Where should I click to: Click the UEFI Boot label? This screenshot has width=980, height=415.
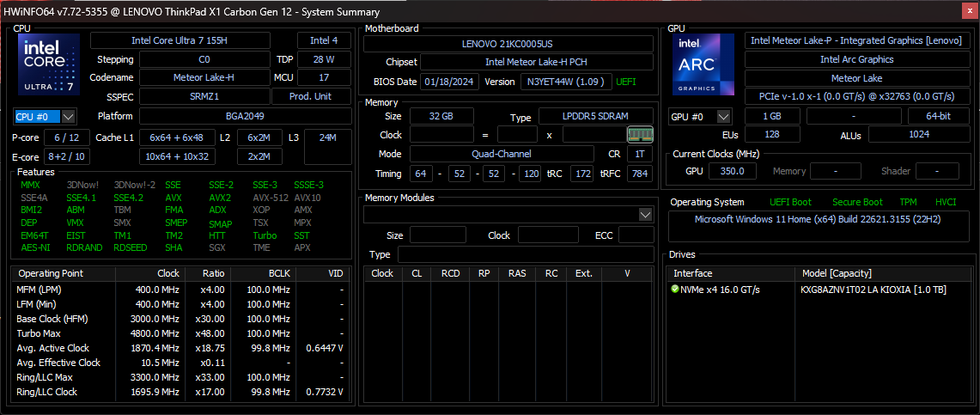[791, 203]
